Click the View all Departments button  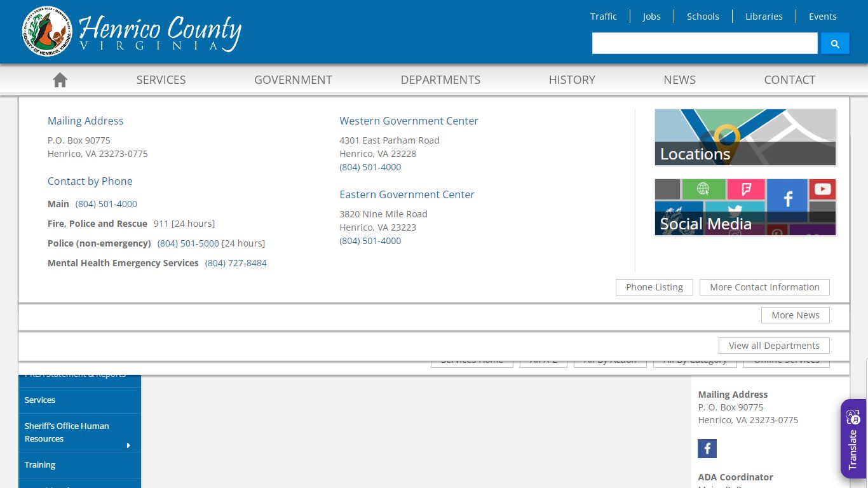[774, 346]
